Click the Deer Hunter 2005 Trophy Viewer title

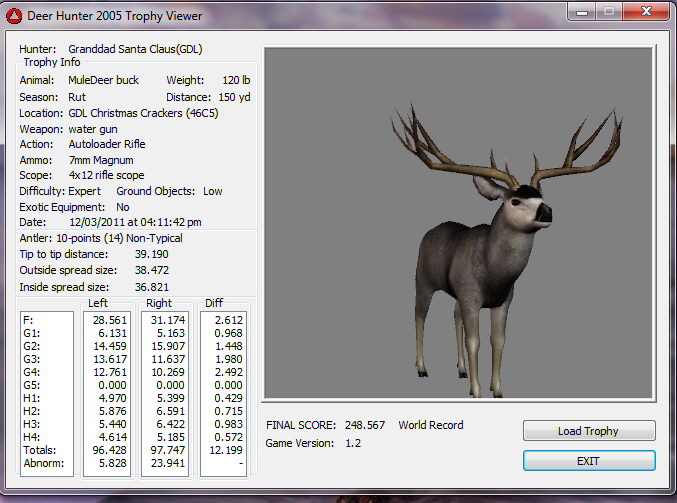[114, 16]
